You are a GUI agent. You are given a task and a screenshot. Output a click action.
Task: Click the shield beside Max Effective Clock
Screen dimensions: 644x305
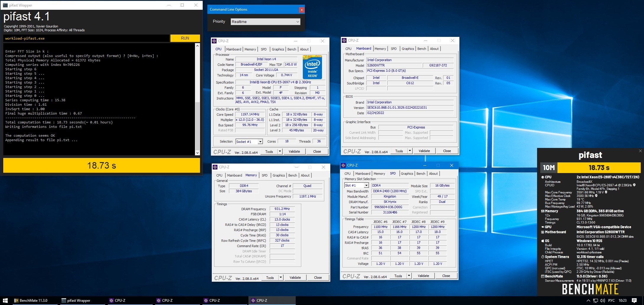pyautogui.click(x=596, y=196)
